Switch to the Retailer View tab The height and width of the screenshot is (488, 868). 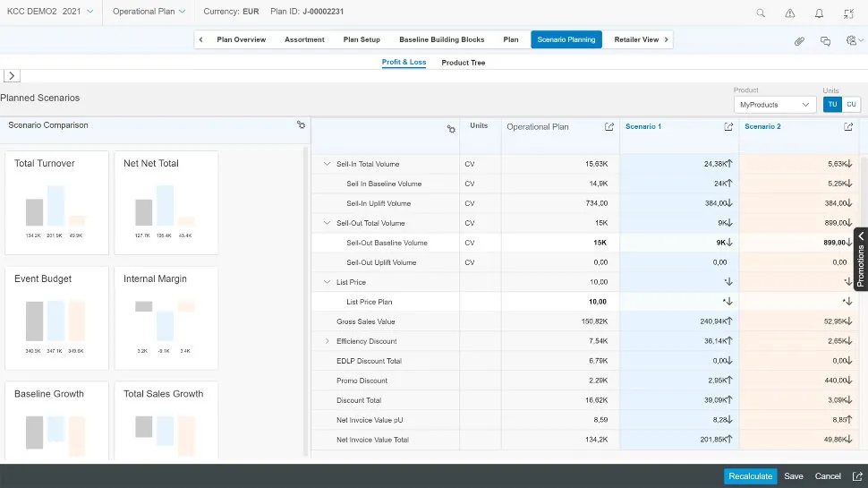(636, 39)
